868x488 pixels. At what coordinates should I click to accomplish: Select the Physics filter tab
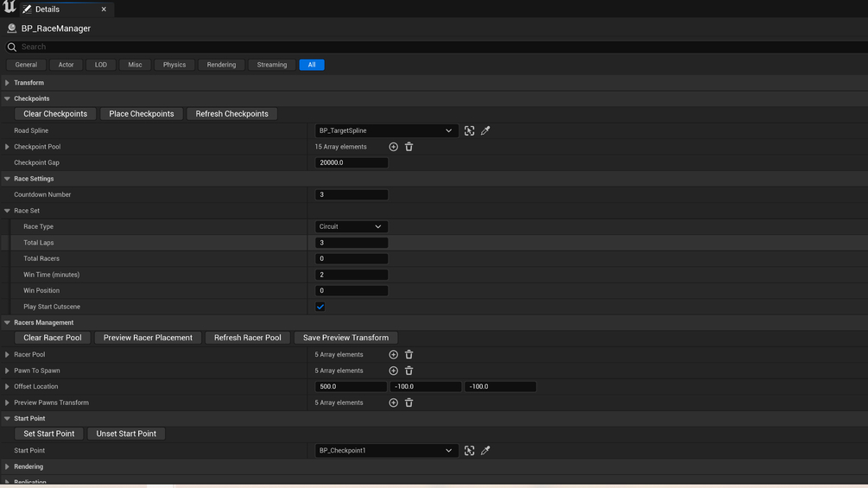[174, 65]
